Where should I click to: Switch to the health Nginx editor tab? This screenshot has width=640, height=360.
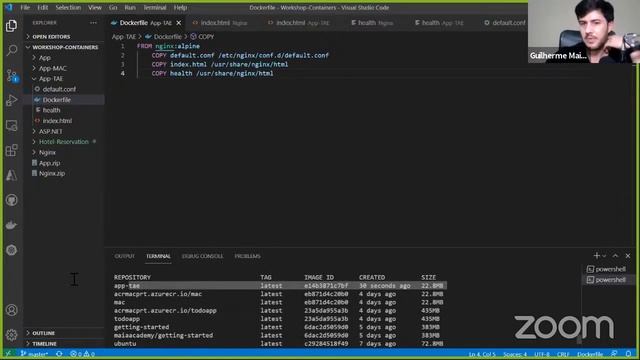coord(372,23)
